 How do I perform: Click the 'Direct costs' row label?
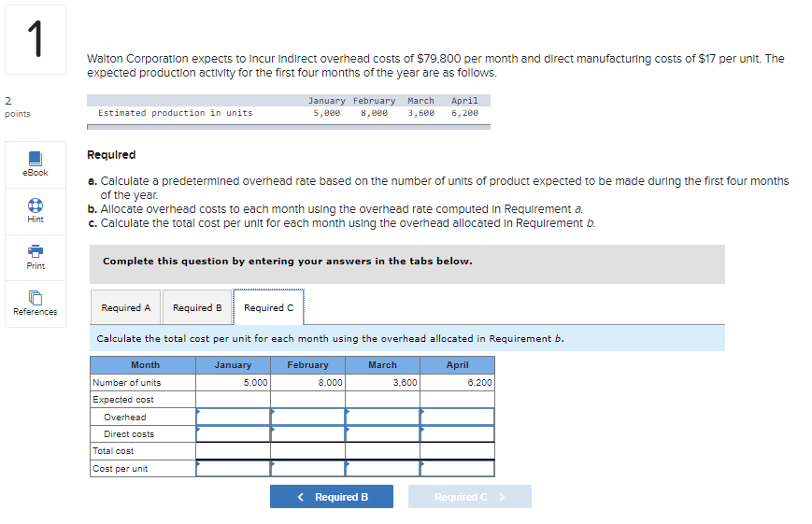click(129, 434)
